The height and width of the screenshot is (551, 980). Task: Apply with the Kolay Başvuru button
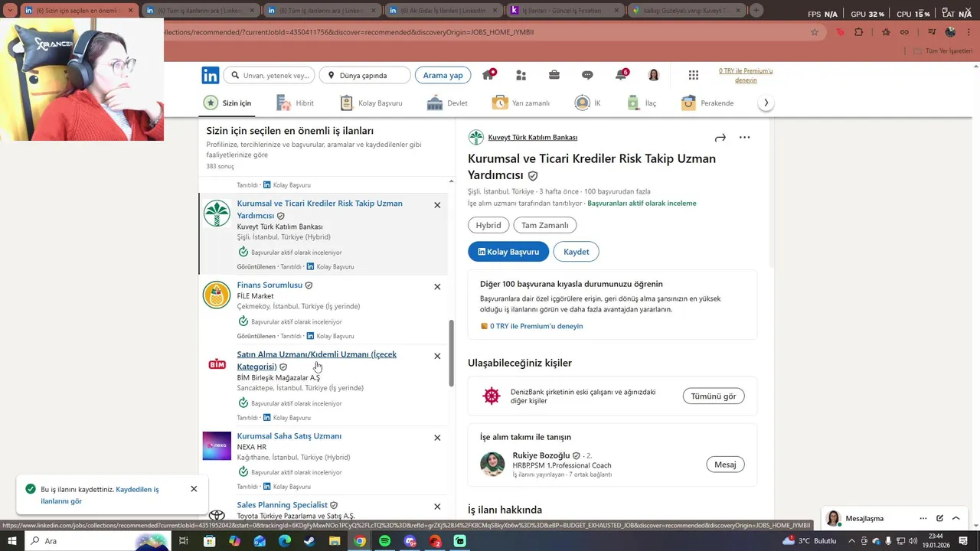coord(508,252)
